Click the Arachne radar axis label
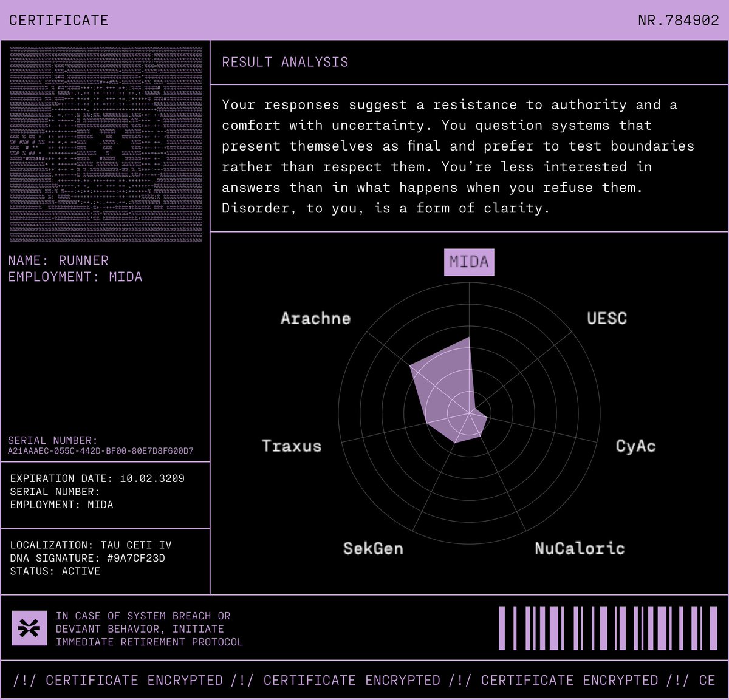Image resolution: width=729 pixels, height=700 pixels. click(315, 318)
